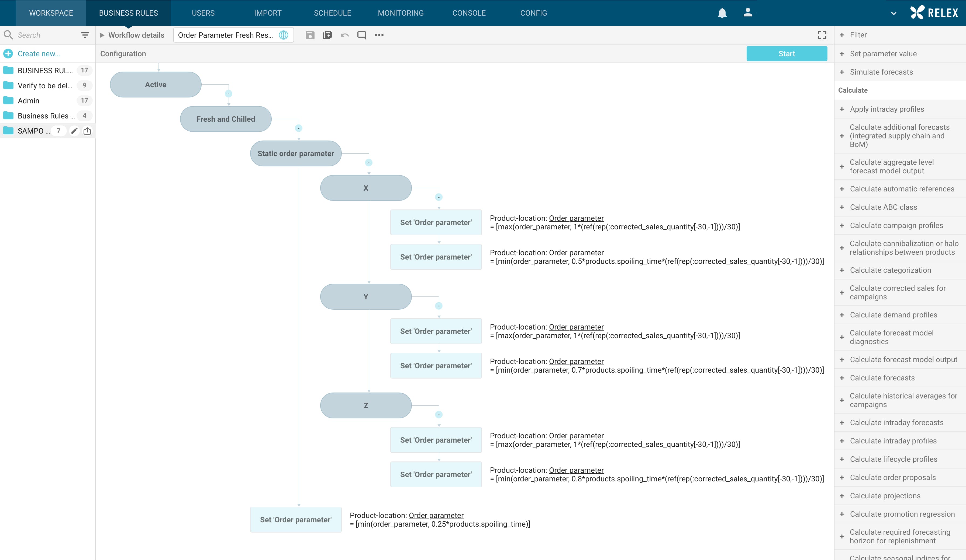Click the save as copy icon
The image size is (966, 560).
(x=327, y=35)
